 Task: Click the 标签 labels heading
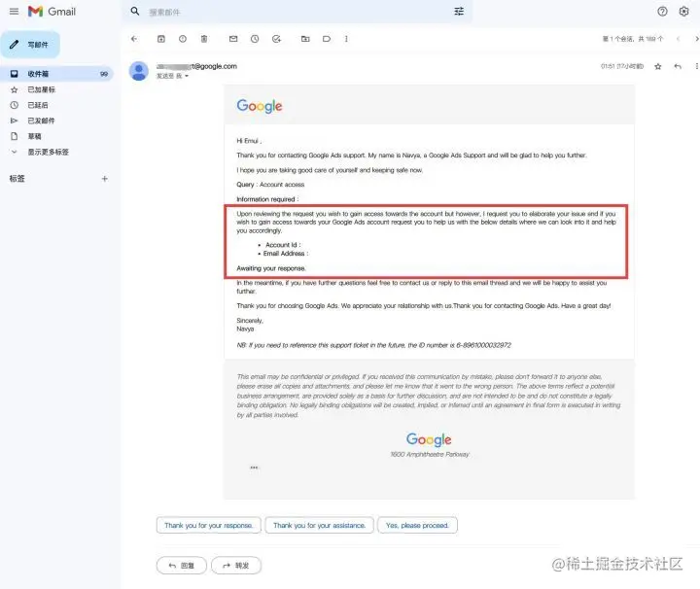click(17, 179)
